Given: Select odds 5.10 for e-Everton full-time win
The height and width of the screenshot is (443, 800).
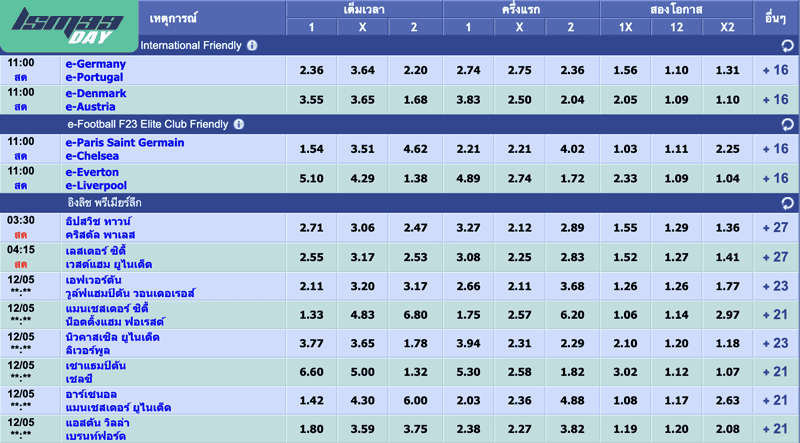Looking at the screenshot, I should tap(312, 179).
